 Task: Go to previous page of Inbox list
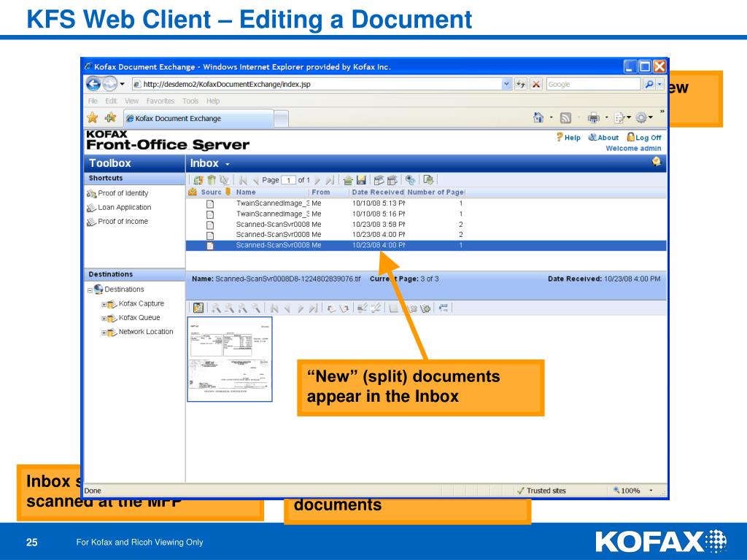point(256,180)
